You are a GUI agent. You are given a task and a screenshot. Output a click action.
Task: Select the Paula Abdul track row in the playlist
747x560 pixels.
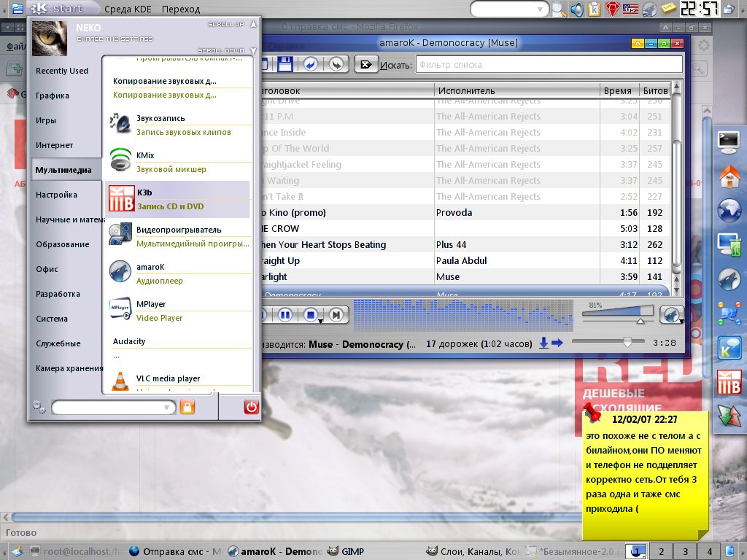[x=467, y=260]
